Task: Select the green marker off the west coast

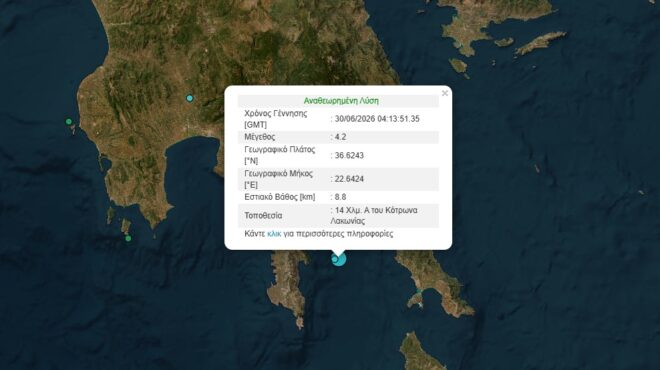Action: pos(69,122)
